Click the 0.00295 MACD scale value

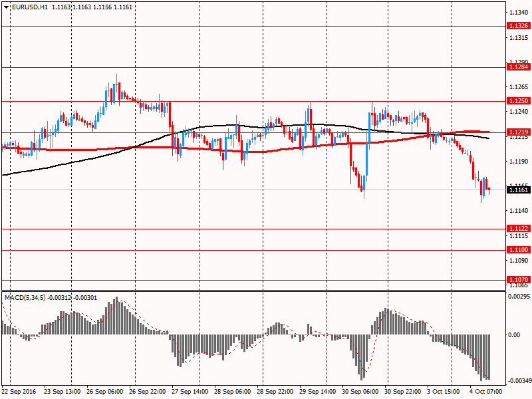point(519,297)
